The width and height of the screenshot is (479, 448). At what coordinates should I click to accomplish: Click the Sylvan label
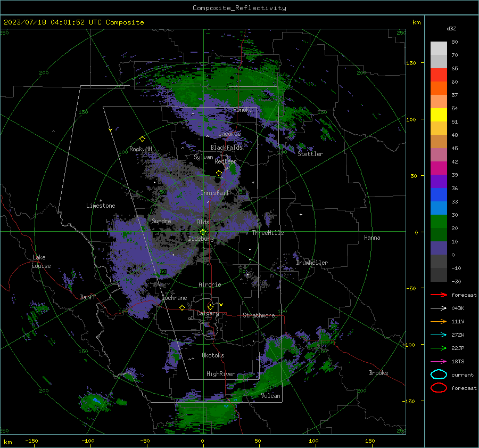203,157
